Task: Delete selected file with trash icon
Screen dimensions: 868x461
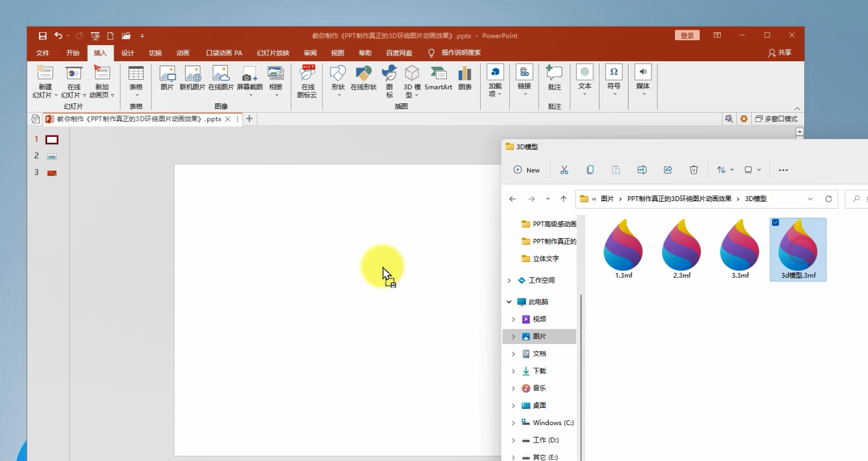Action: point(694,170)
